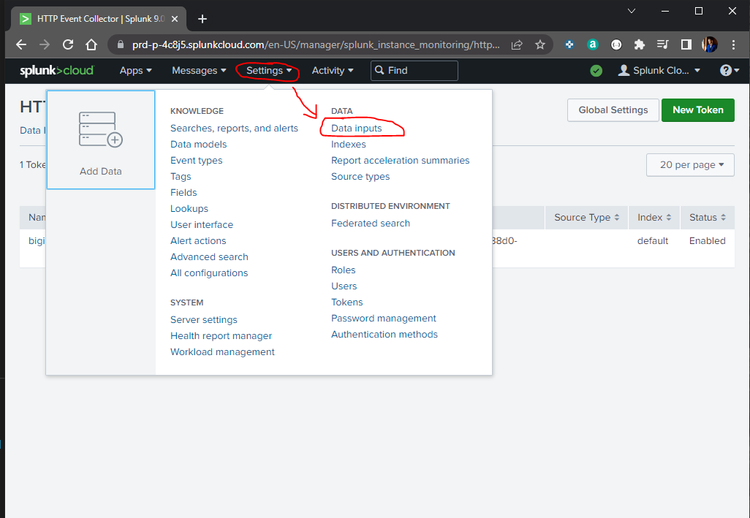
Task: Reload the page with browser refresh icon
Action: pos(68,44)
